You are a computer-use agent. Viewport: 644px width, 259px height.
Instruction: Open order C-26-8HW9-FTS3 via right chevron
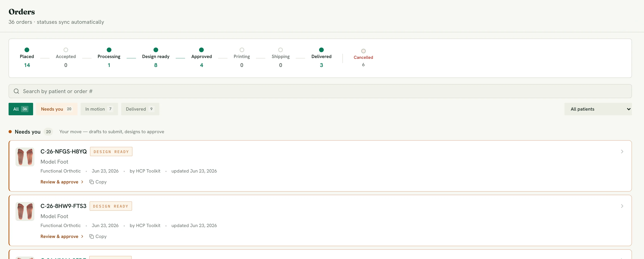tap(622, 206)
